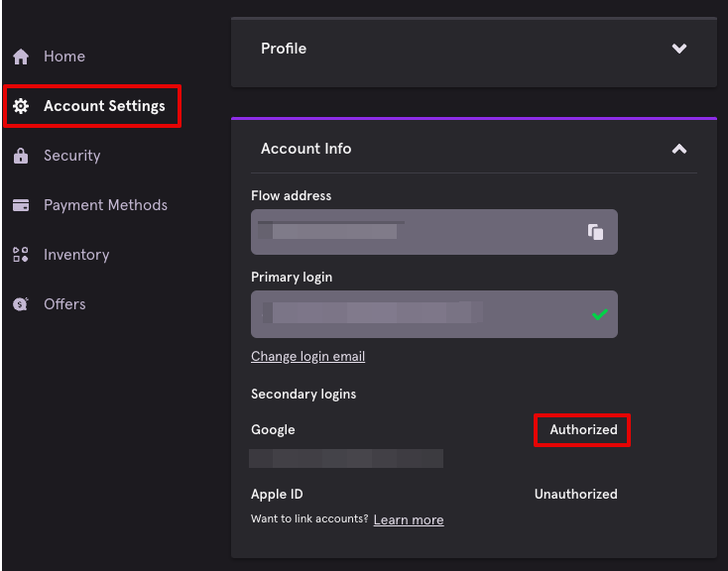Click the Change login email link

tap(307, 356)
